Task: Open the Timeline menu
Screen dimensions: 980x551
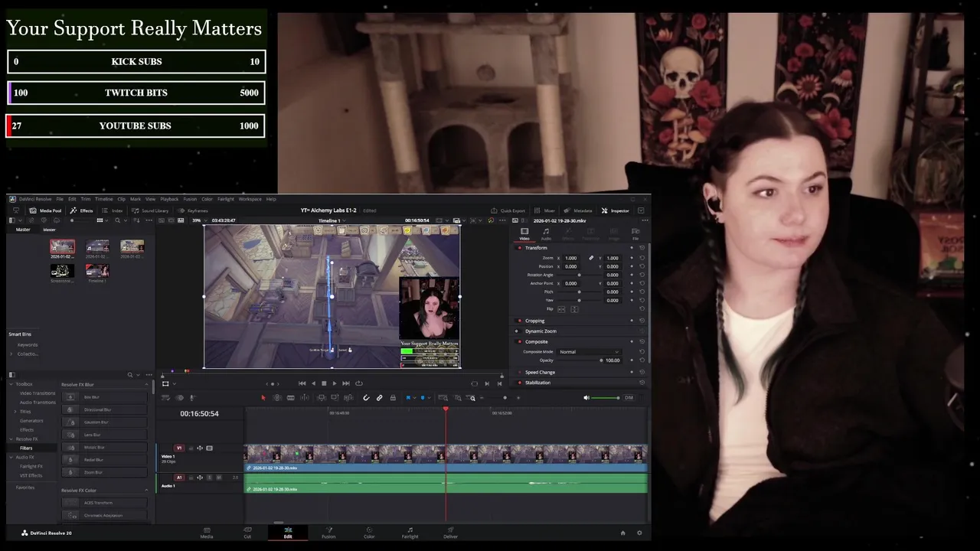Action: (103, 199)
